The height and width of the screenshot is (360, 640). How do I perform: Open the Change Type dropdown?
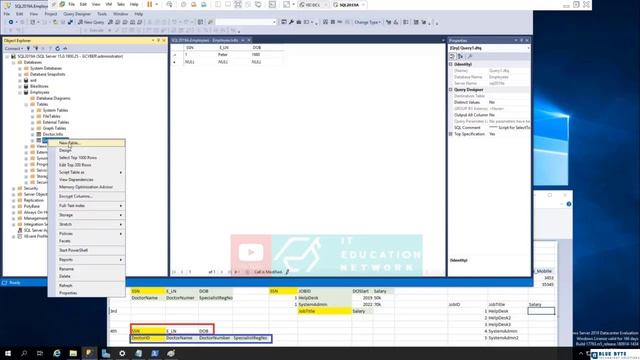point(367,22)
